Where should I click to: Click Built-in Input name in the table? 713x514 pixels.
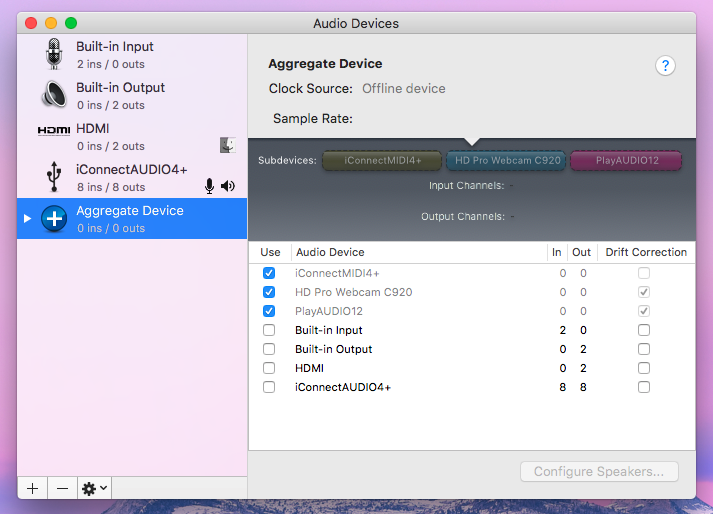(329, 330)
